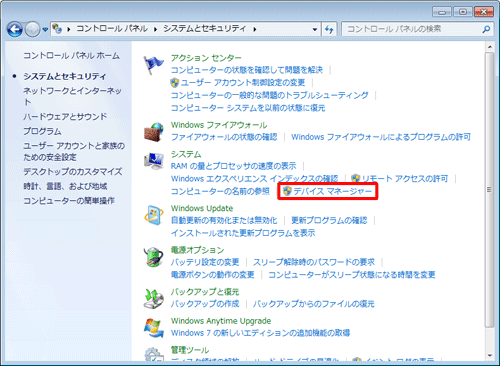
Task: Click the Forward navigation arrow button
Action: click(33, 30)
